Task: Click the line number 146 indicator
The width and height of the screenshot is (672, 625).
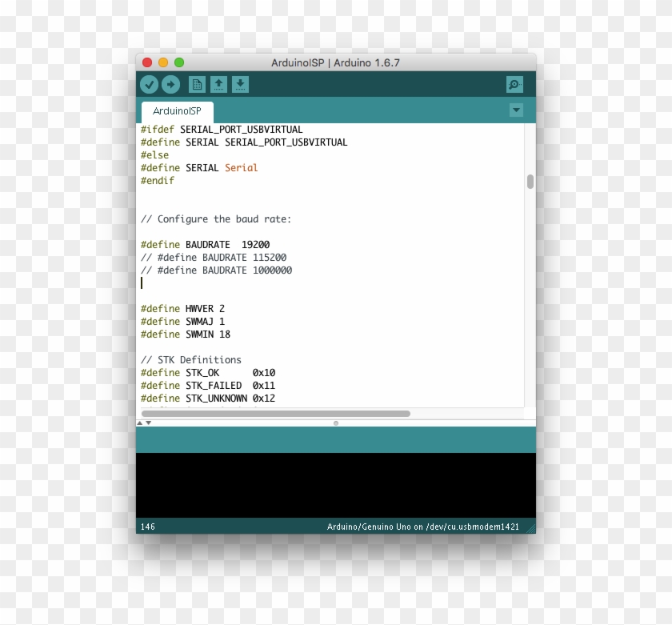Action: pos(148,527)
